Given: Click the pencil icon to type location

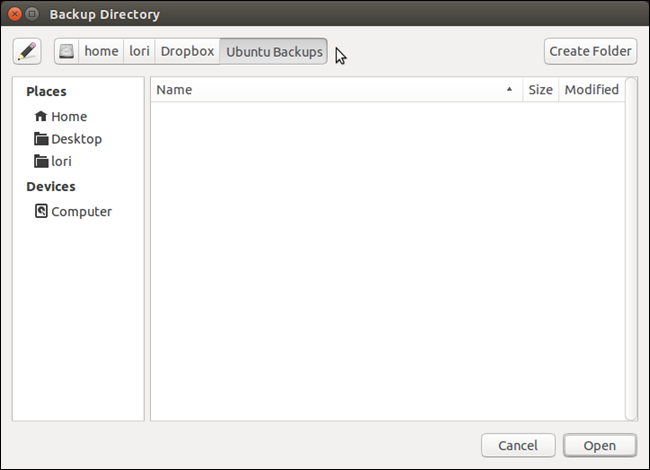Looking at the screenshot, I should point(27,51).
